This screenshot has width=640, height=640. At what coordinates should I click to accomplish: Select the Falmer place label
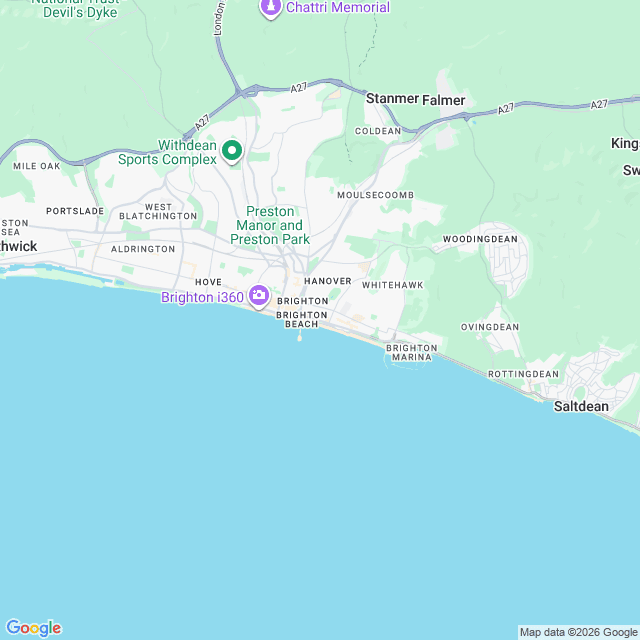443,100
